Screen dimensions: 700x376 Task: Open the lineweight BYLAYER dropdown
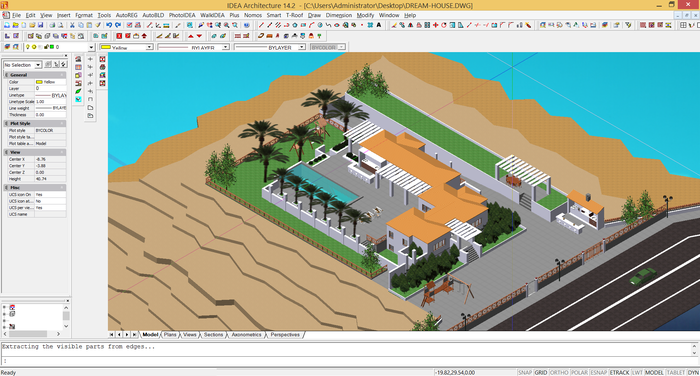point(301,47)
